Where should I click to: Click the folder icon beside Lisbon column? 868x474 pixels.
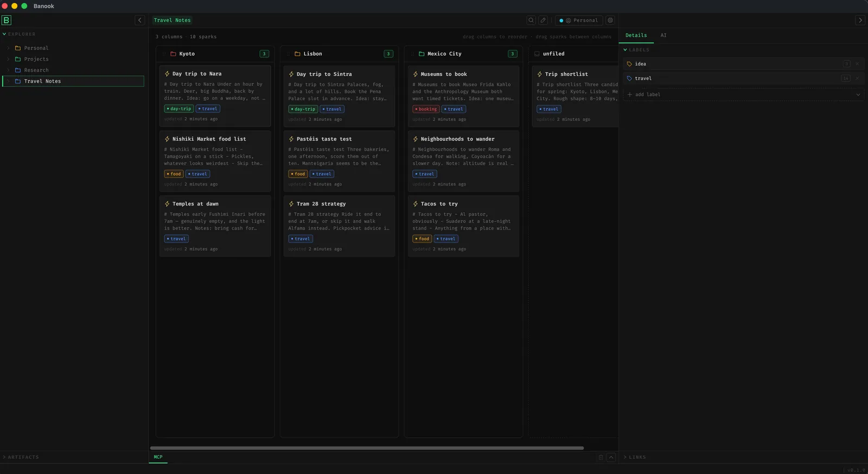(297, 54)
